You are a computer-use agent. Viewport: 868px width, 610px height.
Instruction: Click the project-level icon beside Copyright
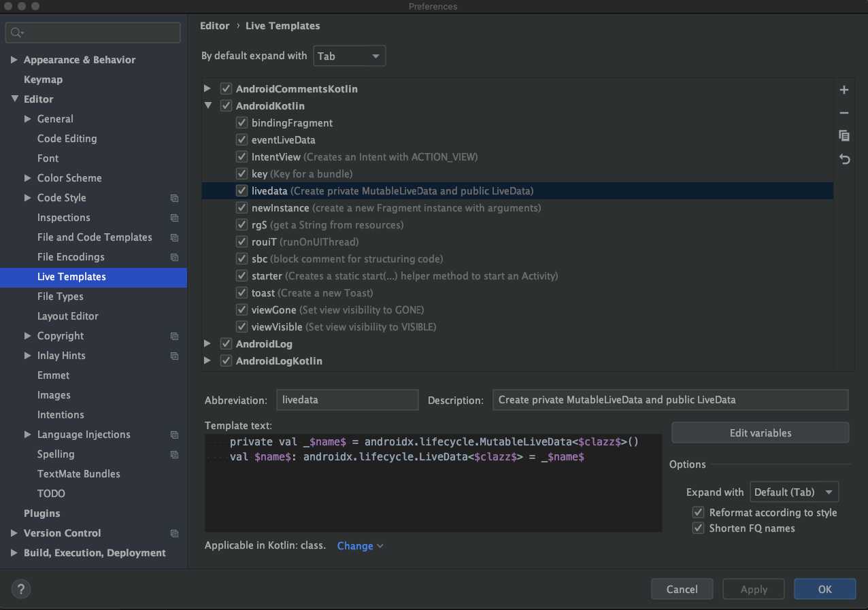coord(175,336)
